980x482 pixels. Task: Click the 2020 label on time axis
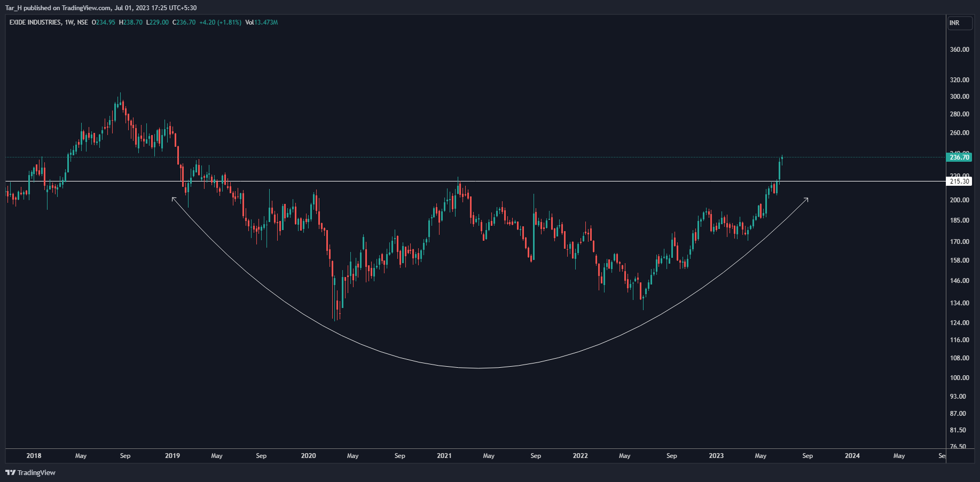(x=308, y=456)
